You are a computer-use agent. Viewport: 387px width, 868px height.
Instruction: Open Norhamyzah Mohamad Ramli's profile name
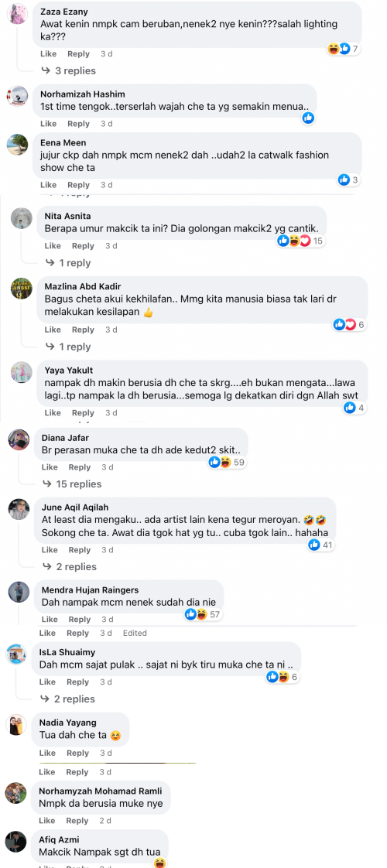pyautogui.click(x=97, y=792)
